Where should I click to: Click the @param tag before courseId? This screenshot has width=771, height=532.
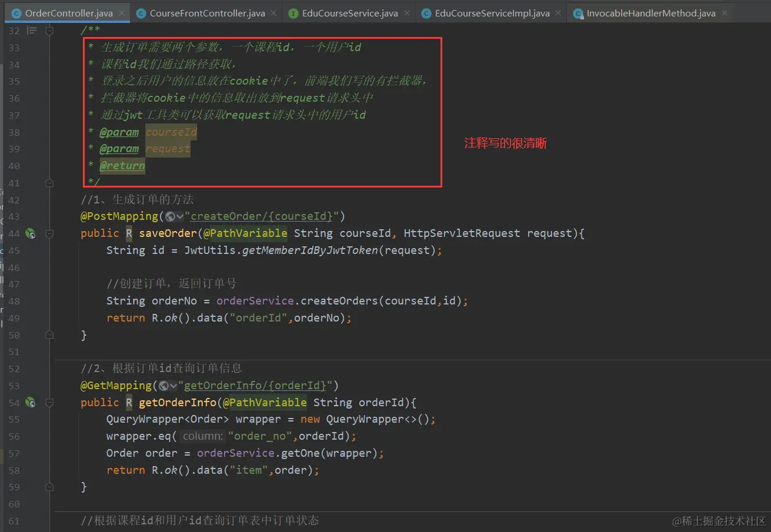[x=119, y=132]
